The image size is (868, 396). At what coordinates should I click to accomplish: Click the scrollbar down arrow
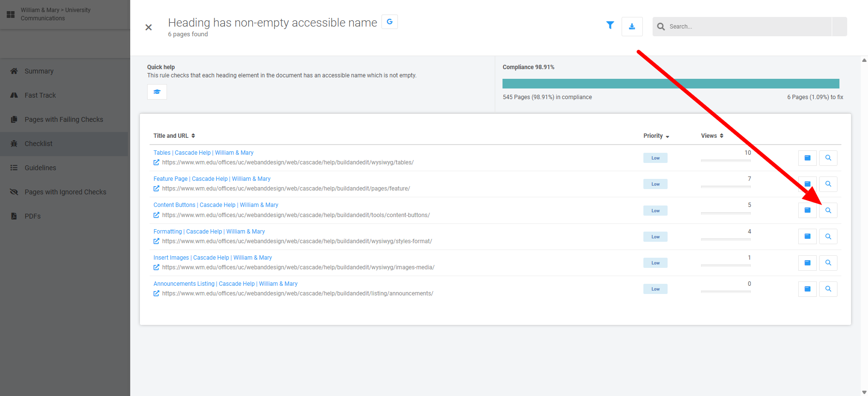click(x=864, y=392)
